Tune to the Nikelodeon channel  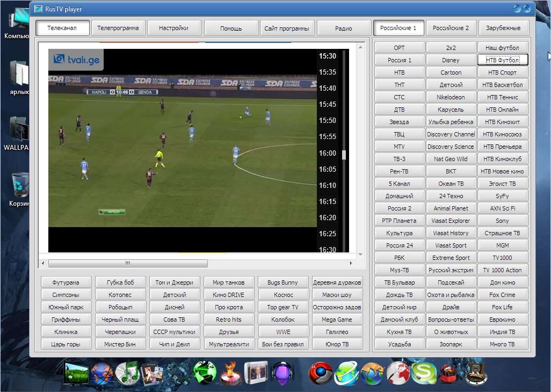[451, 97]
